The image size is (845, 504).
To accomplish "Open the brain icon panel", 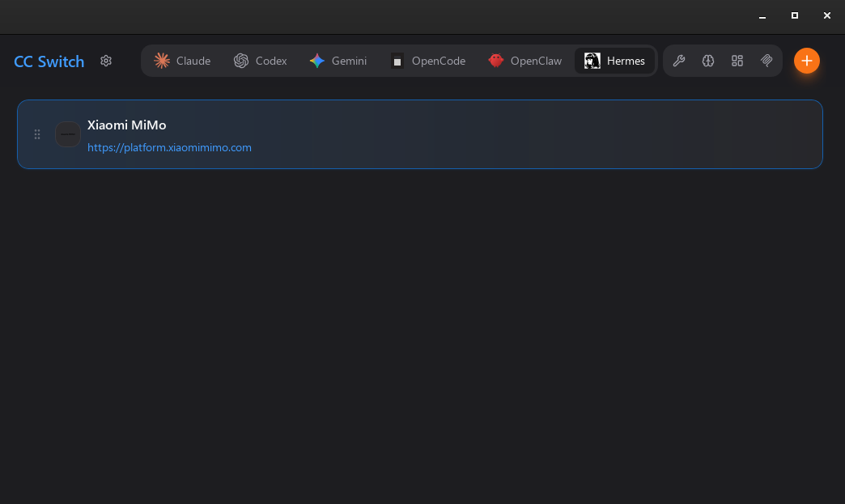I will 708,61.
